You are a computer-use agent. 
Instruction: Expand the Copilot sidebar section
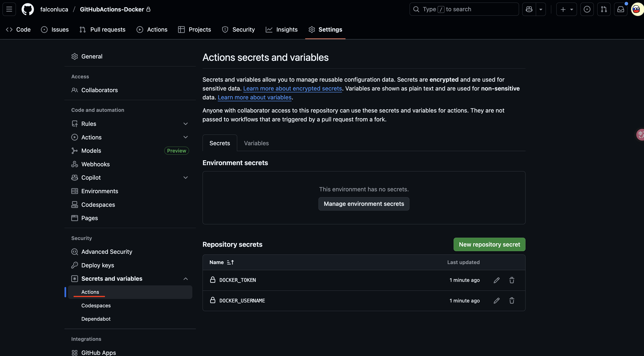(185, 178)
